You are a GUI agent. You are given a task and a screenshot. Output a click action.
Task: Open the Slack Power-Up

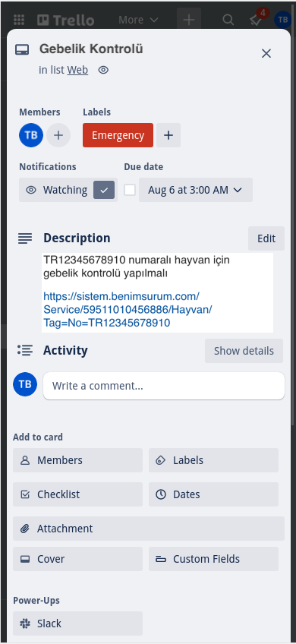point(77,623)
